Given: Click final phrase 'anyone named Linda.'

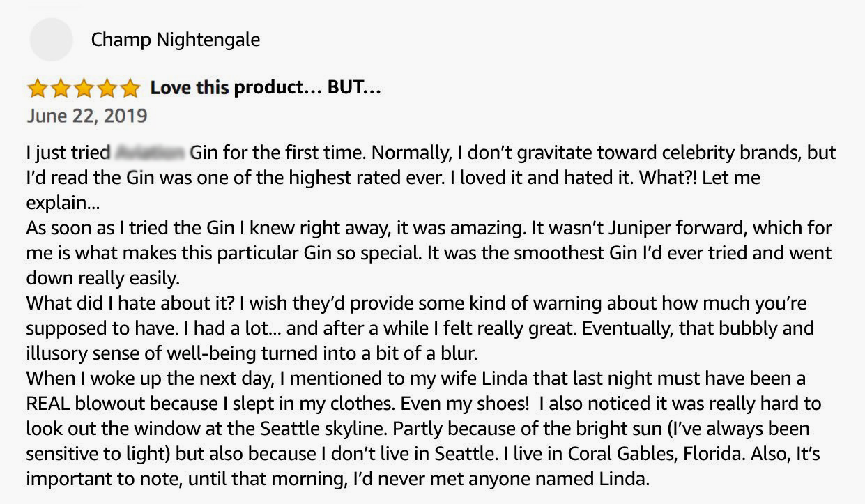Looking at the screenshot, I should point(569,480).
